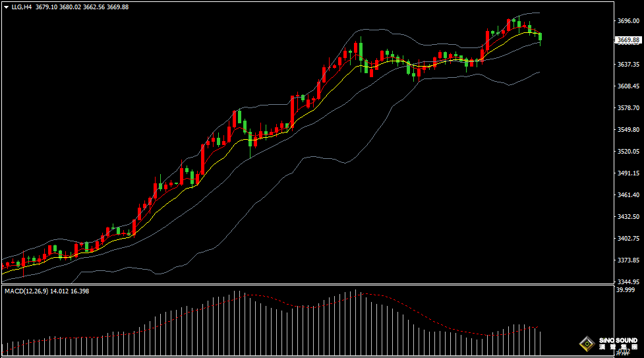This screenshot has width=644, height=358.
Task: Click the 3549.80 price axis label
Action: pyautogui.click(x=628, y=129)
